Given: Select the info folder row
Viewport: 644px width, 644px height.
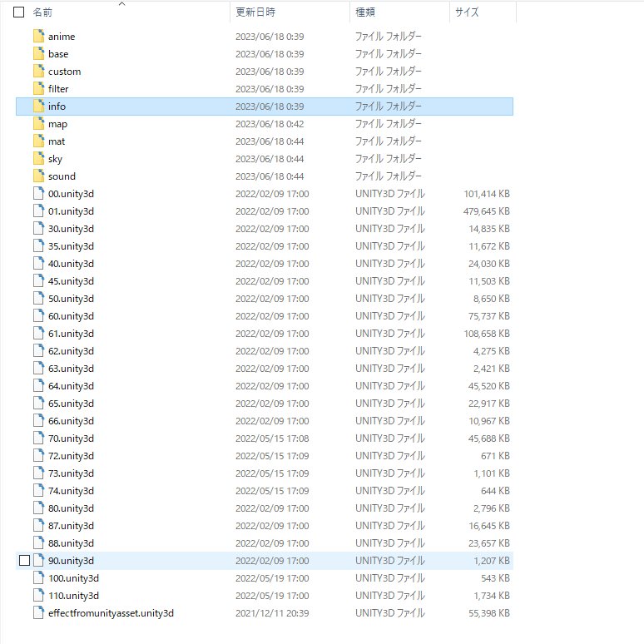Looking at the screenshot, I should pyautogui.click(x=264, y=107).
